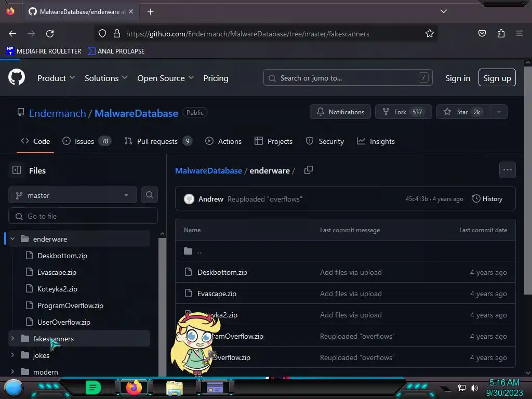
Task: Expand the modern folder chevron
Action: [12, 371]
